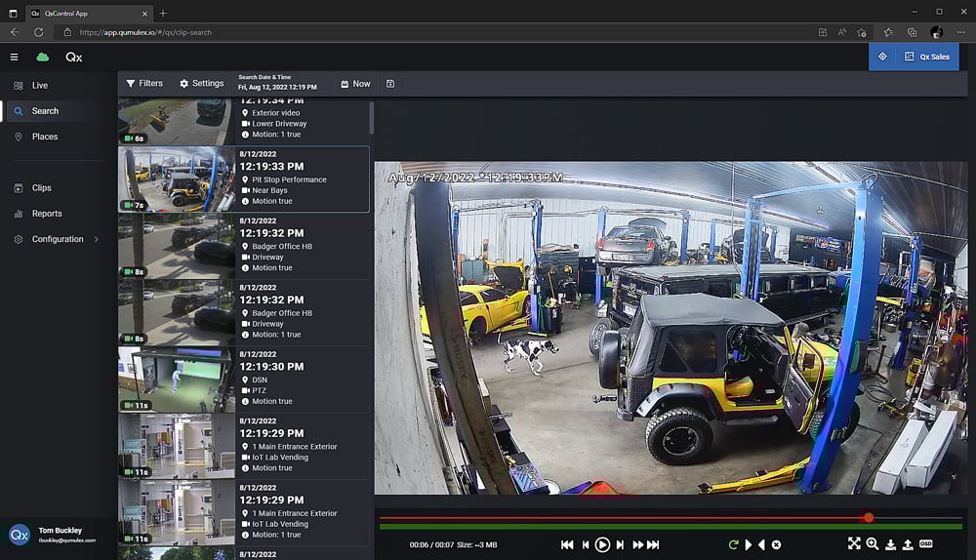Viewport: 976px width, 560px height.
Task: Close the QxControl App tab
Action: coord(145,13)
